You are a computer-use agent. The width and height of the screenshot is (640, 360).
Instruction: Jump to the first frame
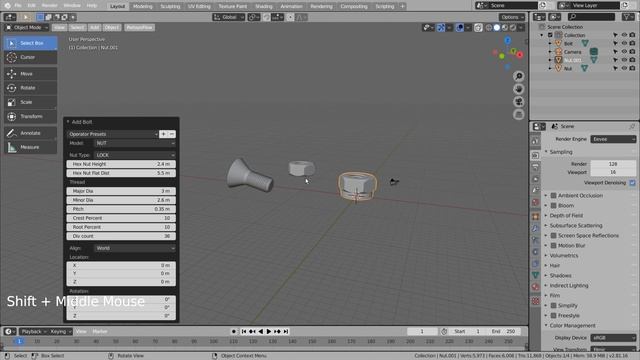coord(244,331)
